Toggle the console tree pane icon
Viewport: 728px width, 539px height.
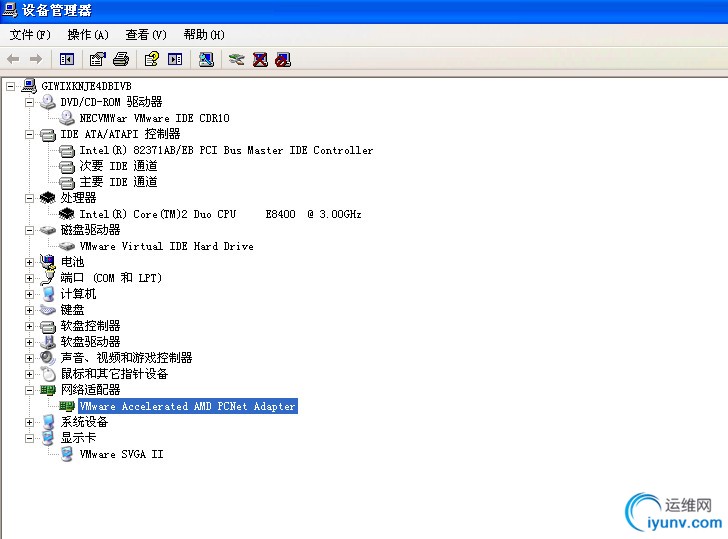[67, 59]
